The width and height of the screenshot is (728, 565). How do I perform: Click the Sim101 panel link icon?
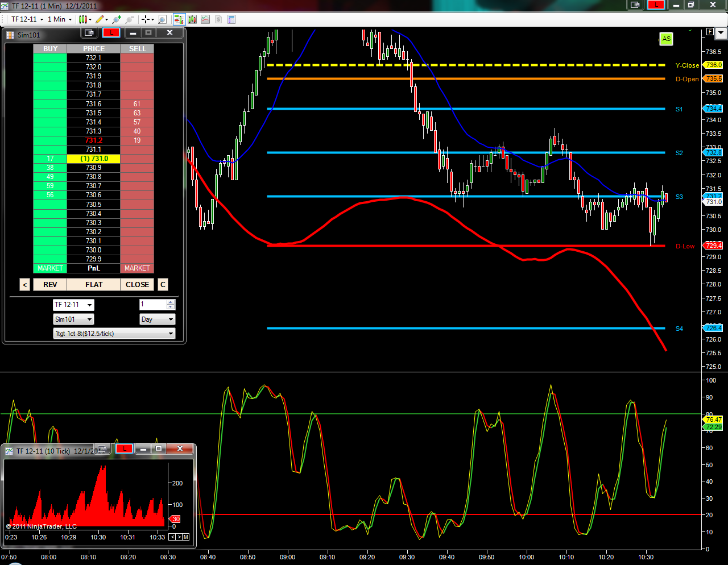point(89,33)
